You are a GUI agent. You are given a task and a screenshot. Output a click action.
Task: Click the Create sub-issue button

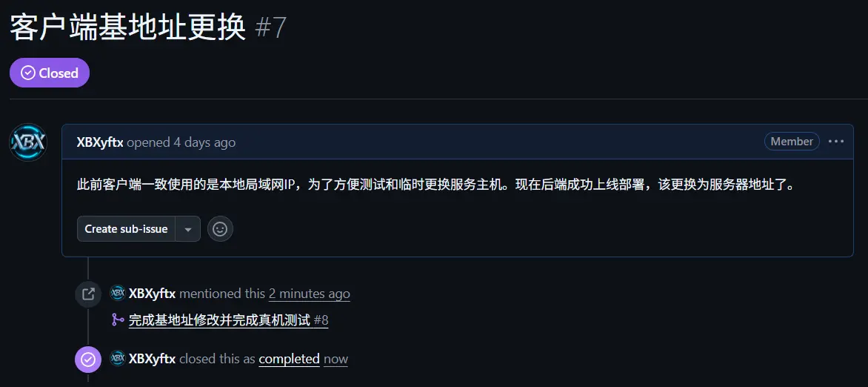click(x=126, y=228)
